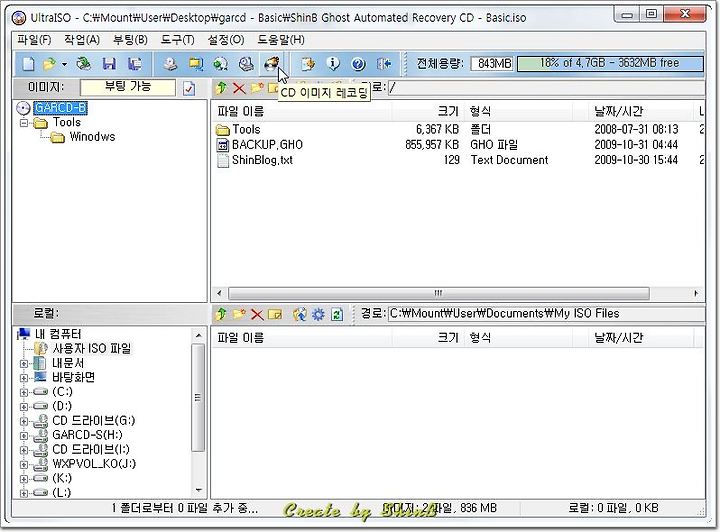
Task: Select 내 컴퓨터 in local tree
Action: pyautogui.click(x=58, y=334)
